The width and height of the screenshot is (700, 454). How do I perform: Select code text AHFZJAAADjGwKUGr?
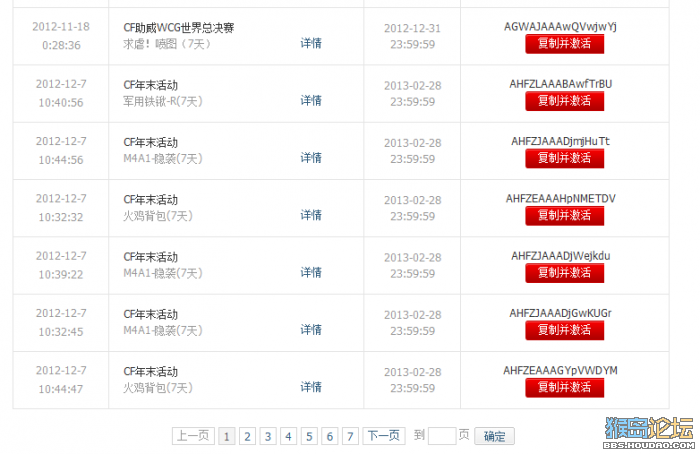[x=561, y=313]
